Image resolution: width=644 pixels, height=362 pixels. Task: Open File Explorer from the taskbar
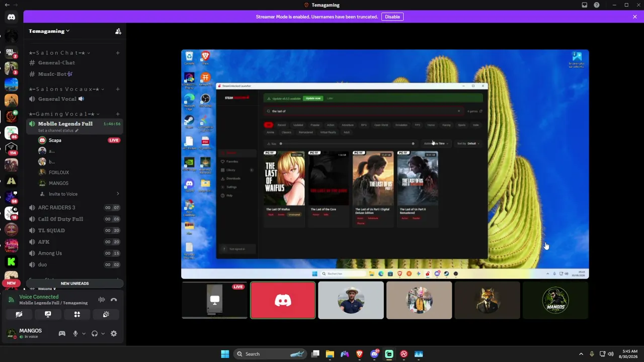pos(330,354)
